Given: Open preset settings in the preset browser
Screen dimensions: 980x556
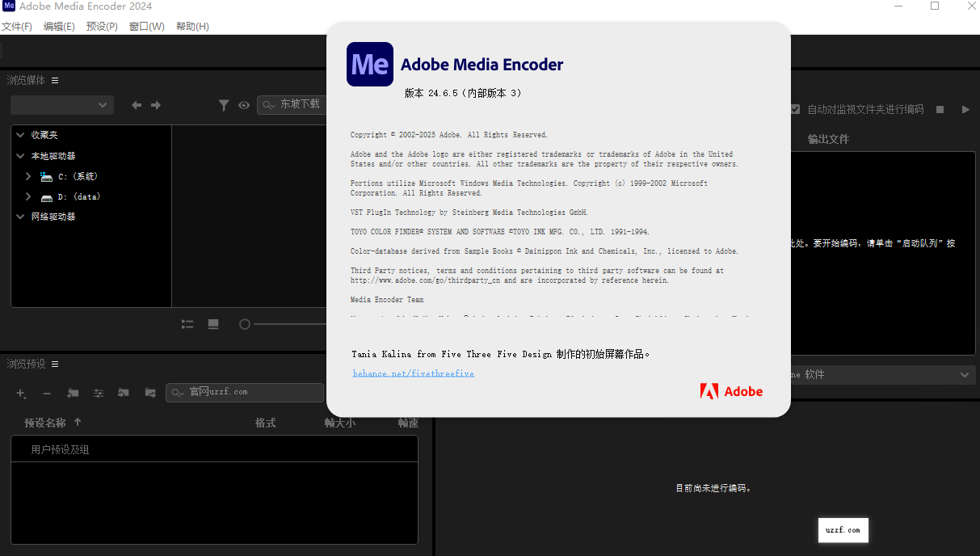Looking at the screenshot, I should 98,394.
